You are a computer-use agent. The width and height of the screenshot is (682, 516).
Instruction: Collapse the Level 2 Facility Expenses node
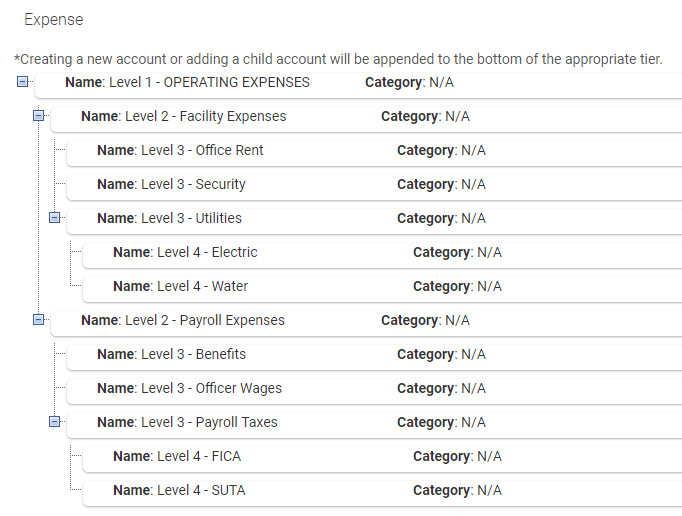click(39, 116)
